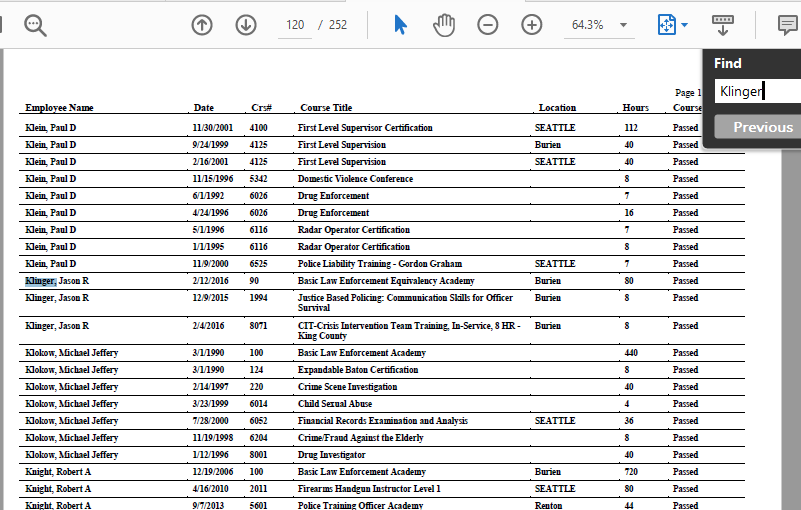
Task: Click Police Liability Training - Gordon Graham
Action: click(380, 264)
